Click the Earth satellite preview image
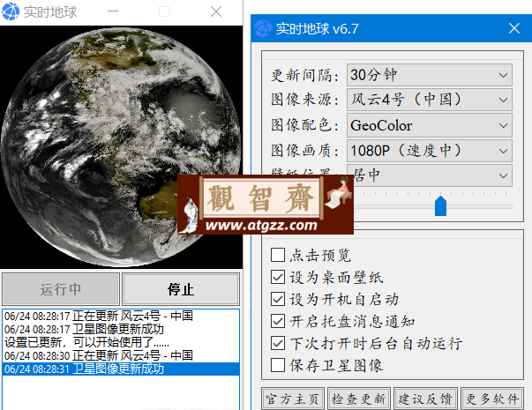Viewport: 532px width, 410px height. (121, 147)
